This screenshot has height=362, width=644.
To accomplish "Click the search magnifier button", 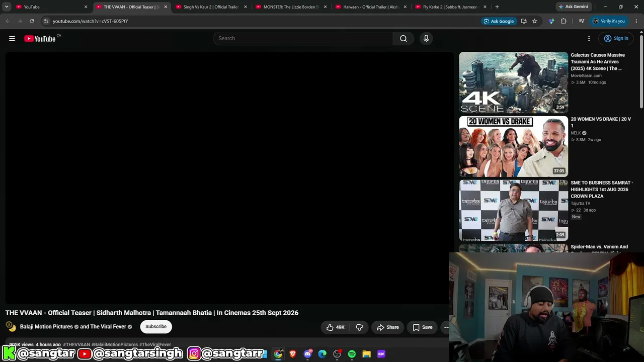I will [403, 39].
